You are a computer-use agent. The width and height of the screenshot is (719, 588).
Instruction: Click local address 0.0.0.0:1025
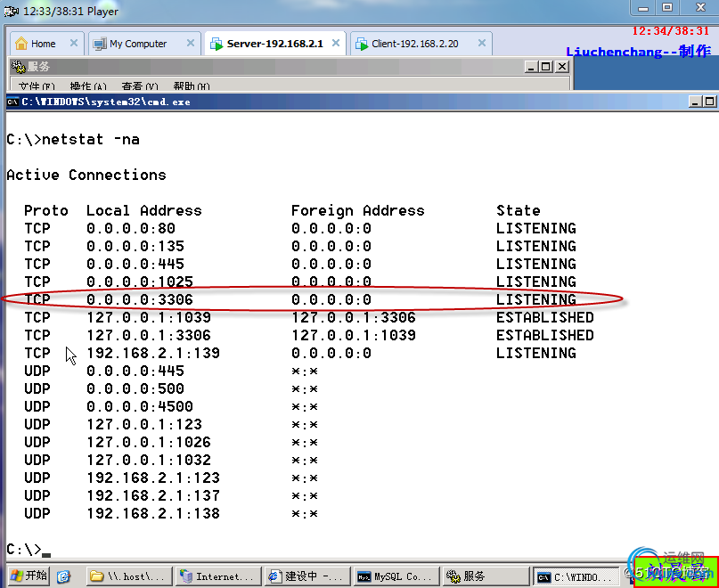(140, 282)
